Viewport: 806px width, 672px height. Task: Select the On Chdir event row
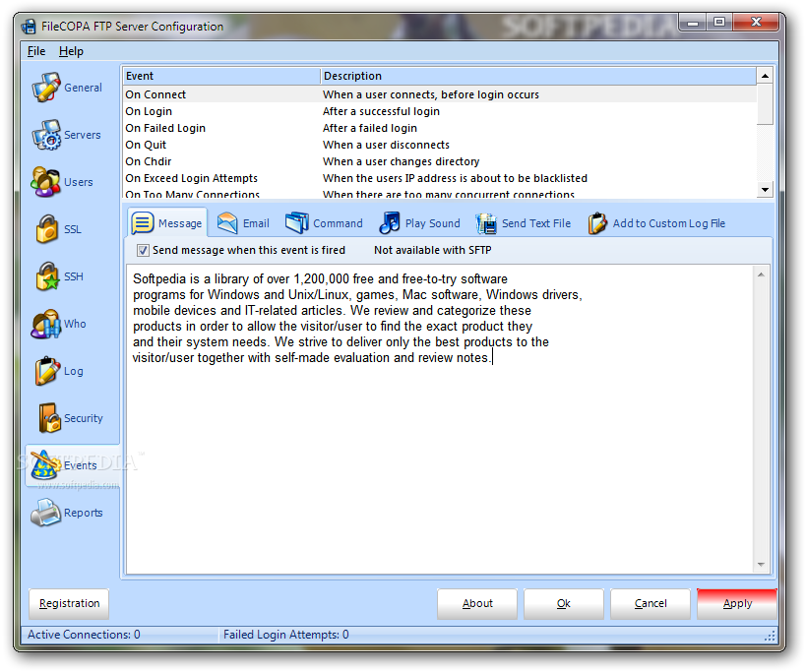pos(440,161)
